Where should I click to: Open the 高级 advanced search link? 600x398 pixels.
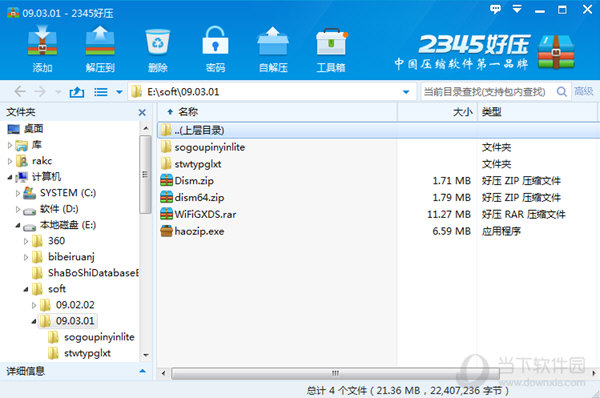coord(584,91)
